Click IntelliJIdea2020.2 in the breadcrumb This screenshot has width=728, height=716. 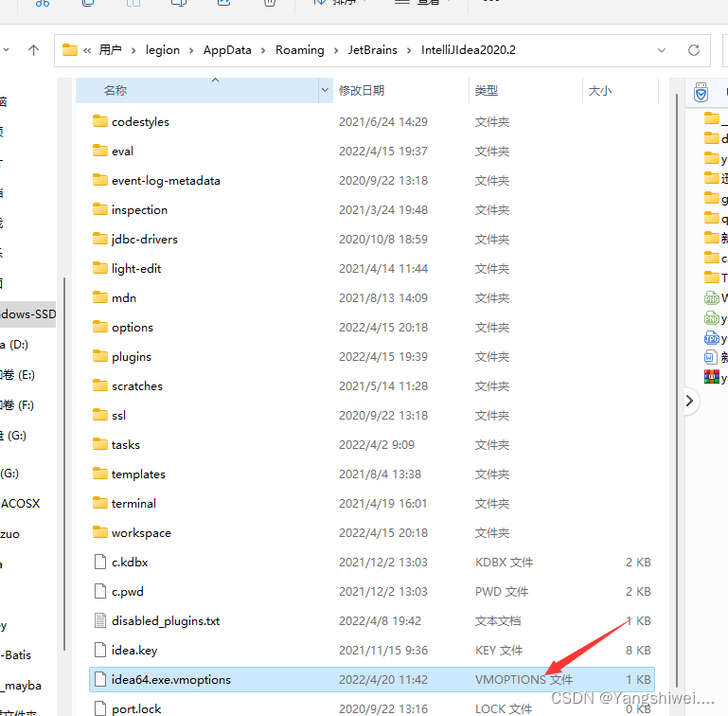tap(469, 49)
